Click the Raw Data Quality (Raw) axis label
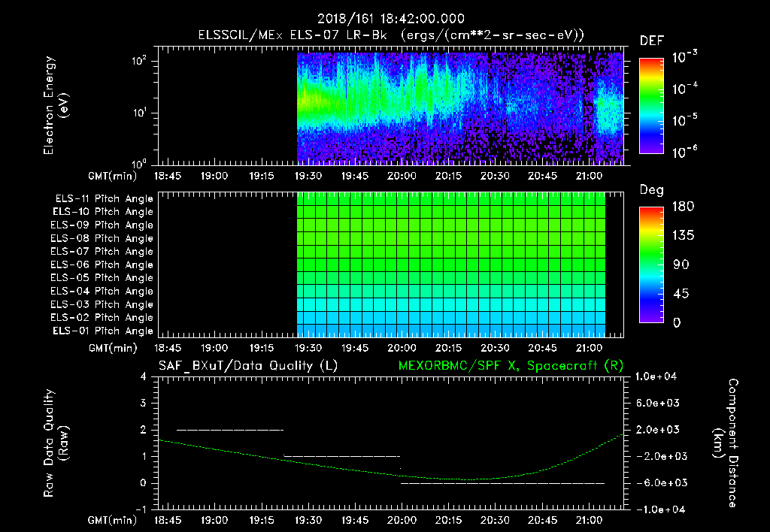The image size is (770, 532). tap(56, 443)
